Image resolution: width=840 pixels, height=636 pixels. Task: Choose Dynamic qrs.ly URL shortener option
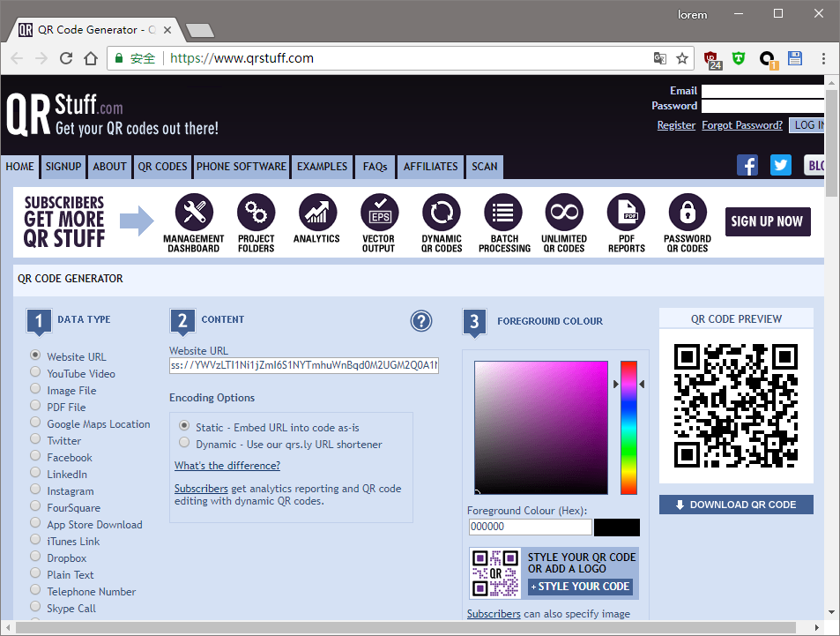tap(184, 443)
